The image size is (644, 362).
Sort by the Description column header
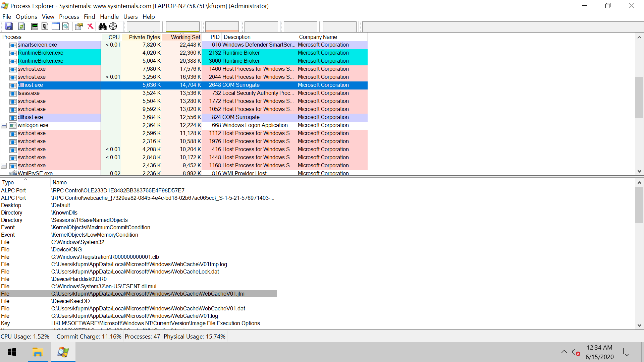coord(259,37)
